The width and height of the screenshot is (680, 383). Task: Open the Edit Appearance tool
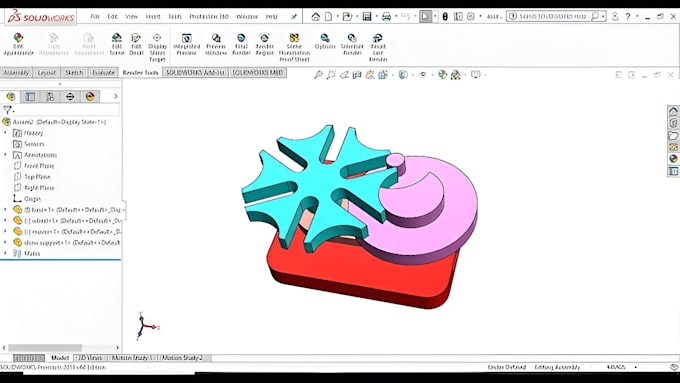tap(18, 44)
